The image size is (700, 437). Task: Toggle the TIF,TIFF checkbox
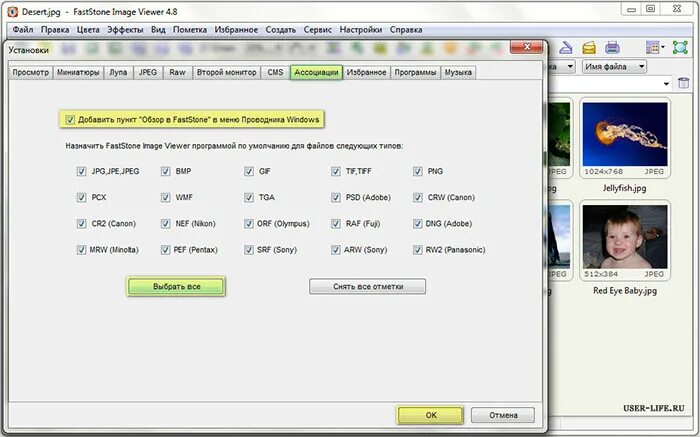(336, 171)
